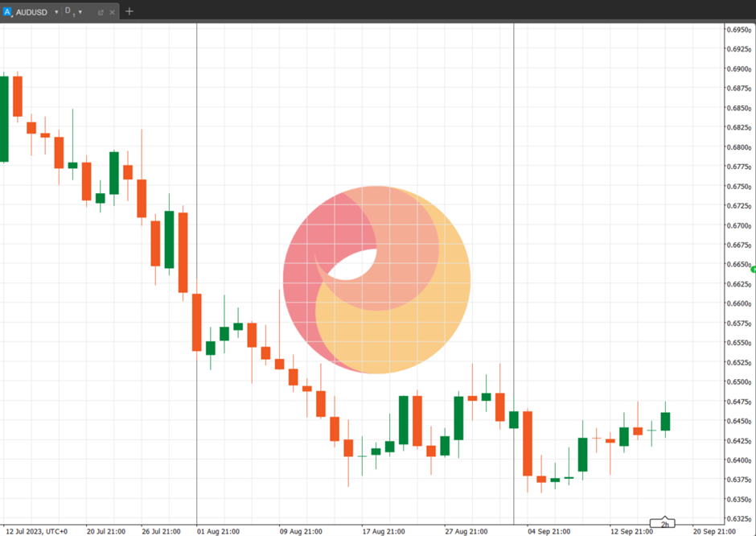The height and width of the screenshot is (536, 756).
Task: Click the 0.6850 price axis label
Action: [739, 108]
